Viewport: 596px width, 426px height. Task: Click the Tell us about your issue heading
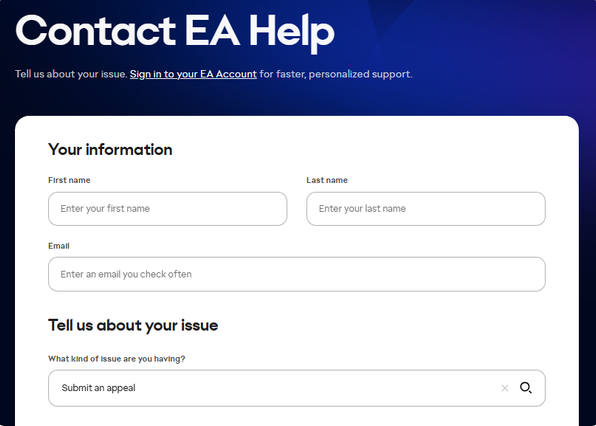[x=133, y=326]
